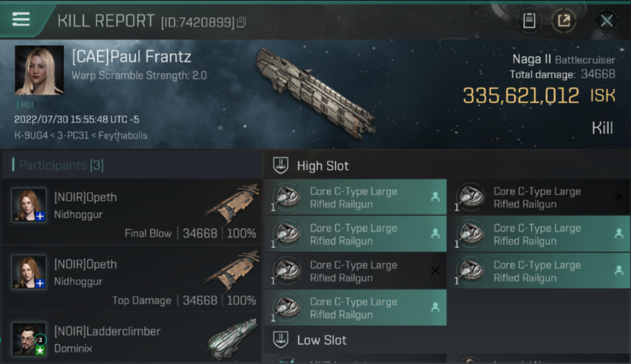Select the Opeth Top Damage participant row
This screenshot has height=364, width=631.
[x=132, y=279]
